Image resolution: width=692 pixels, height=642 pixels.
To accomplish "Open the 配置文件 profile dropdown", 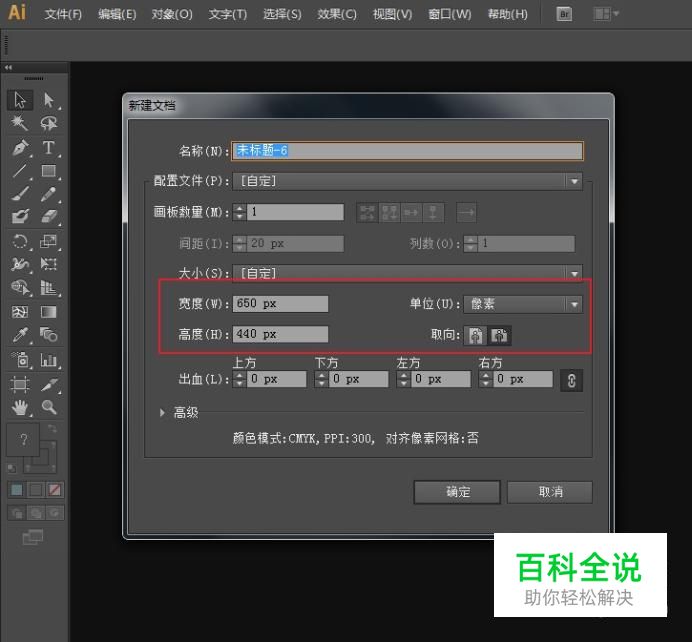I will (407, 181).
